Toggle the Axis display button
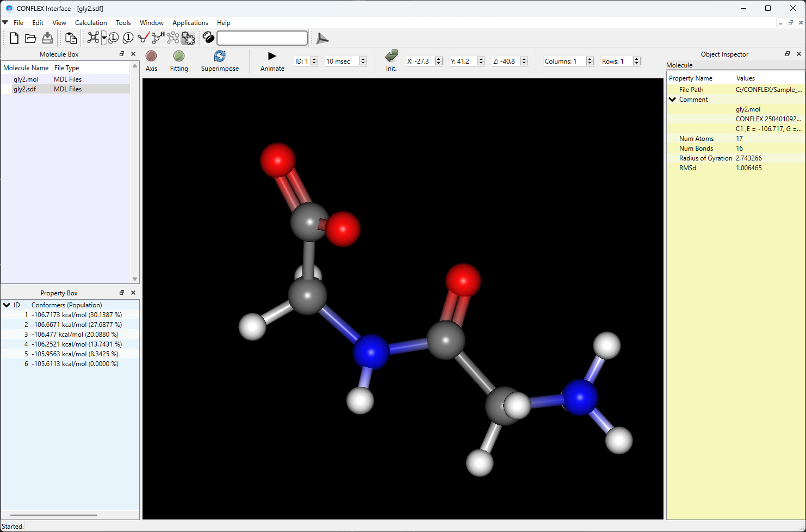The image size is (806, 532). tap(151, 56)
